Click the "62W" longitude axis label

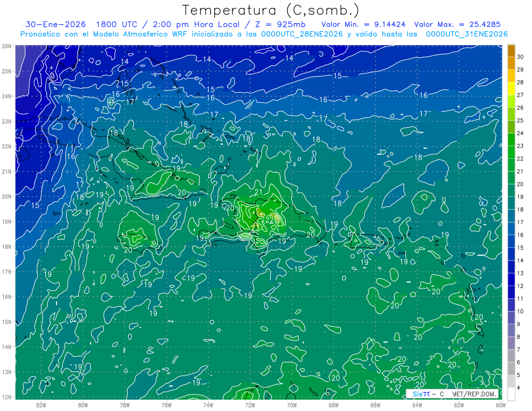(458, 405)
